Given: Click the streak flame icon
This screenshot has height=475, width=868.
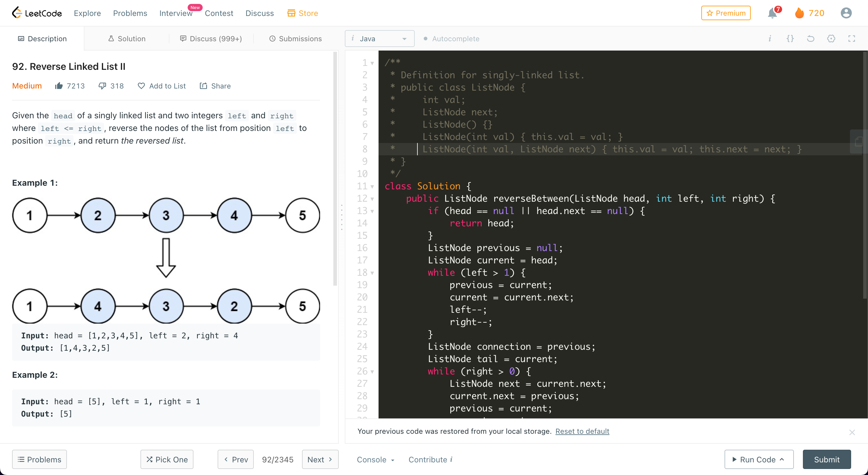Looking at the screenshot, I should (799, 13).
